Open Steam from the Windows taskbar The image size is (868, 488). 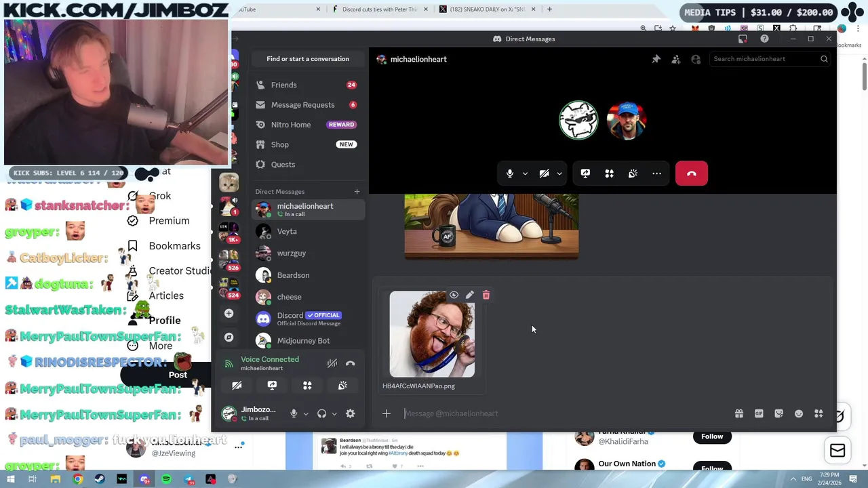(x=100, y=479)
